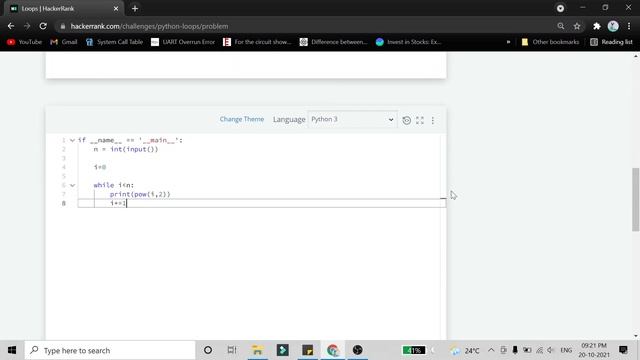Open the Python 3 language dropdown
The image size is (640, 360).
(x=352, y=119)
